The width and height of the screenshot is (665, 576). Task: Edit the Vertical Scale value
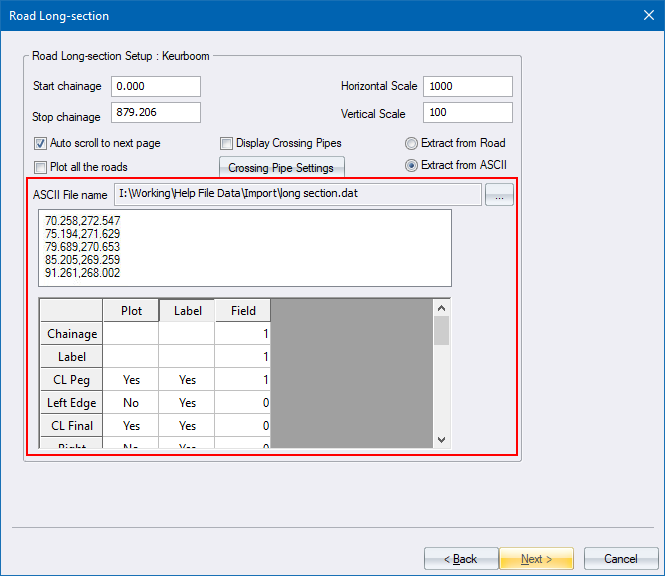(x=467, y=112)
